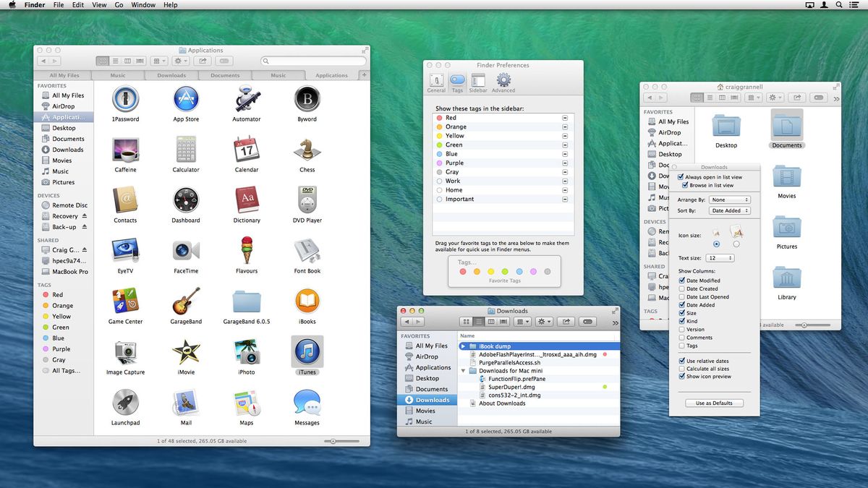The image size is (868, 488).
Task: Click AirDrop in the Finder sidebar
Action: [62, 106]
